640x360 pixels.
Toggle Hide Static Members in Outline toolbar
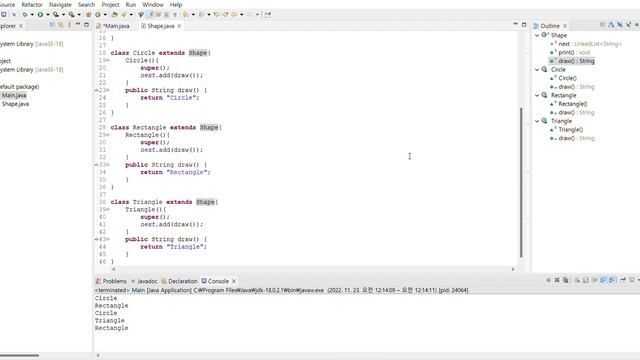[x=629, y=25]
